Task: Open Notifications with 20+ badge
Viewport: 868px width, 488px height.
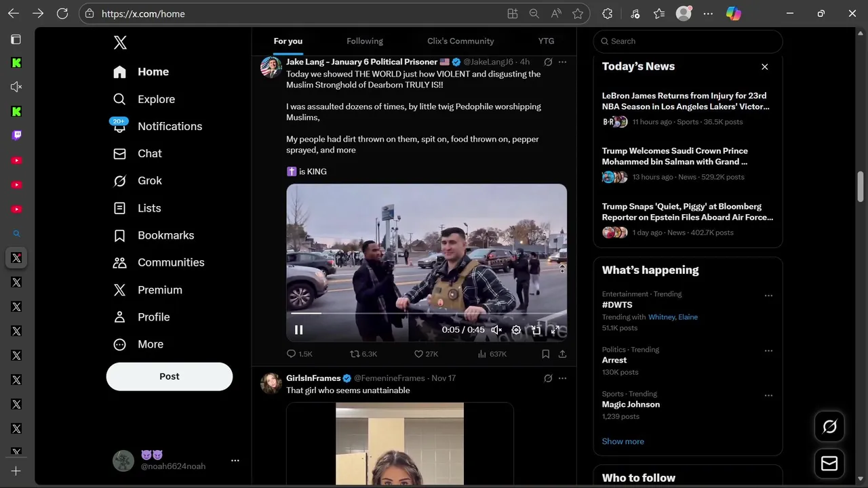Action: [x=157, y=126]
